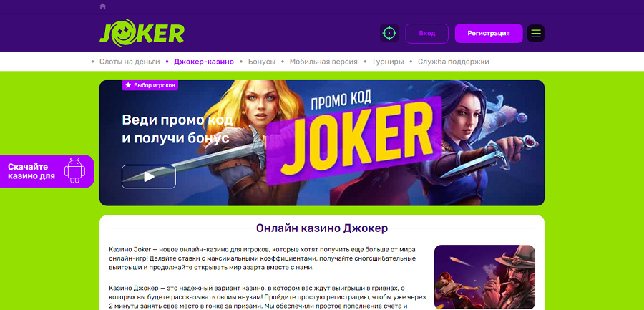This screenshot has width=644, height=310.
Task: Open Служба поддержки
Action: [454, 62]
